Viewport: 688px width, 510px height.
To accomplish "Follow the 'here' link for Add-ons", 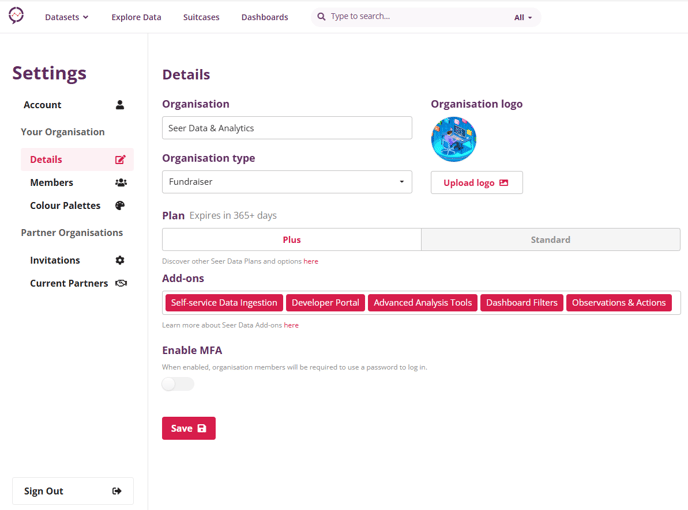I will [291, 325].
